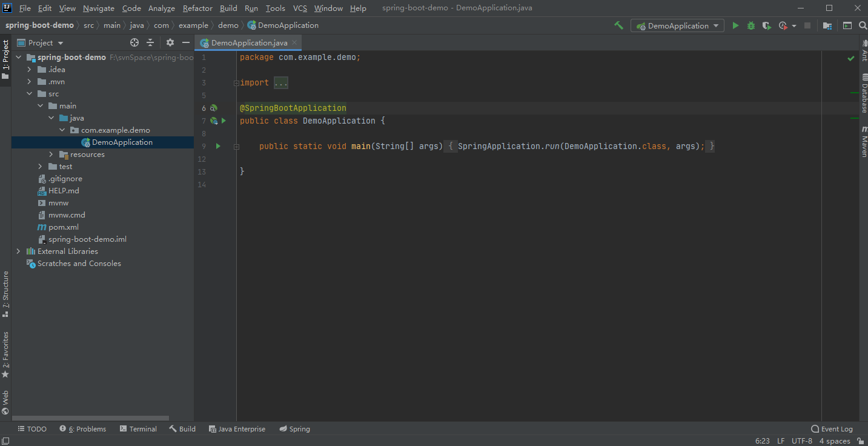This screenshot has height=446, width=868.
Task: Select Scratches and Consoles node
Action: 73,264
